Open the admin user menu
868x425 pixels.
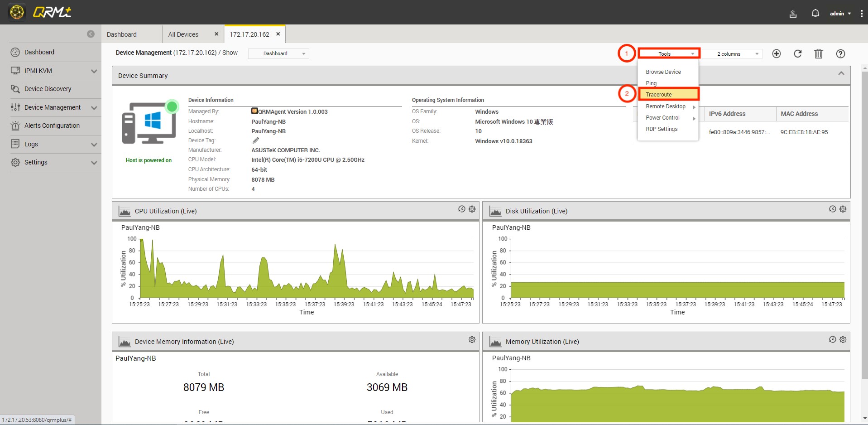tap(840, 14)
